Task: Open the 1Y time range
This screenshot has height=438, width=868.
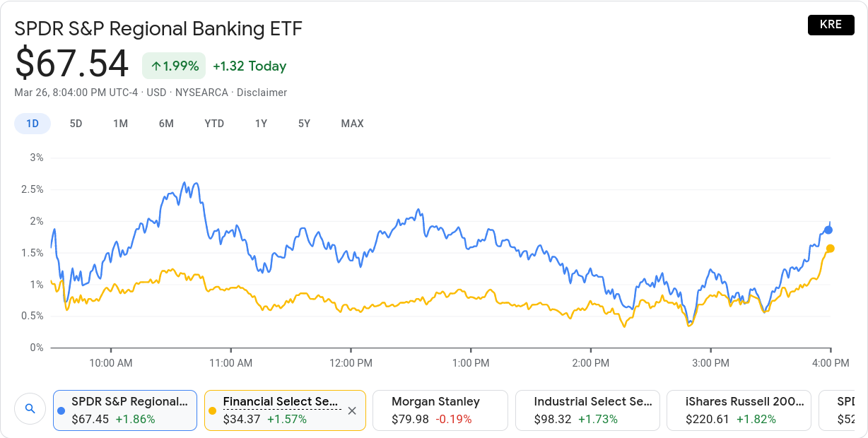Action: pyautogui.click(x=261, y=124)
